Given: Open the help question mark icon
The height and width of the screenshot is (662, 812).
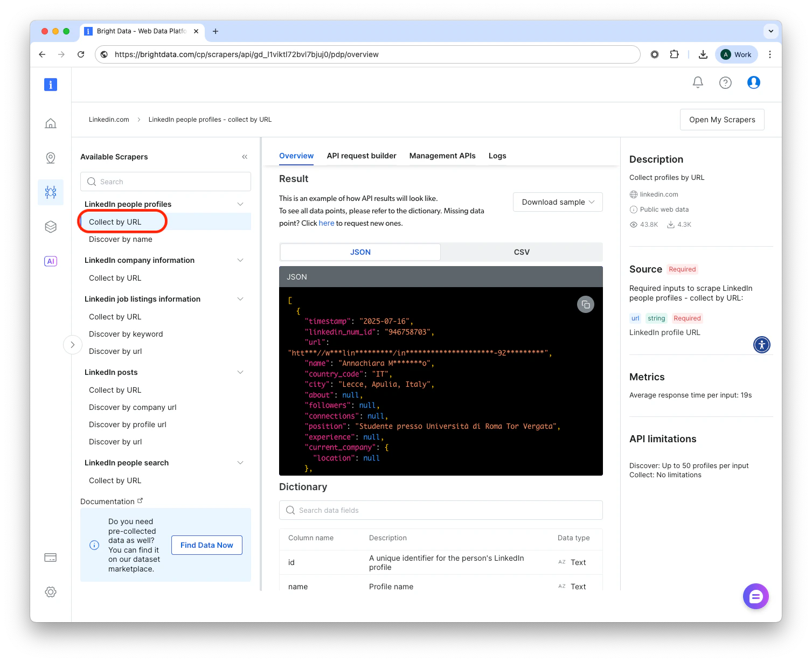Looking at the screenshot, I should pos(726,82).
